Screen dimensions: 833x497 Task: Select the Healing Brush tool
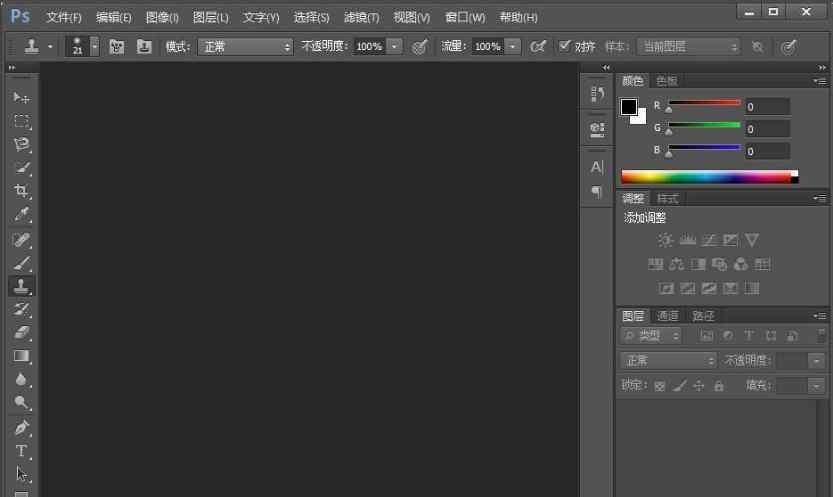pos(21,240)
